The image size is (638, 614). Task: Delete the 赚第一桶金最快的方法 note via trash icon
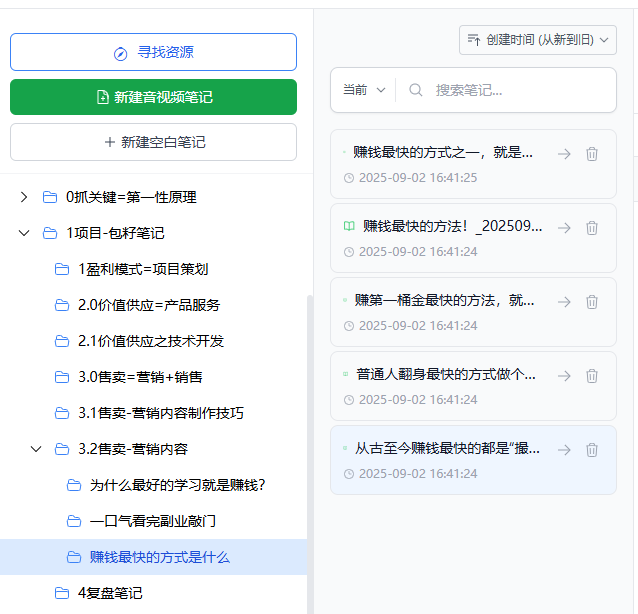pyautogui.click(x=592, y=302)
